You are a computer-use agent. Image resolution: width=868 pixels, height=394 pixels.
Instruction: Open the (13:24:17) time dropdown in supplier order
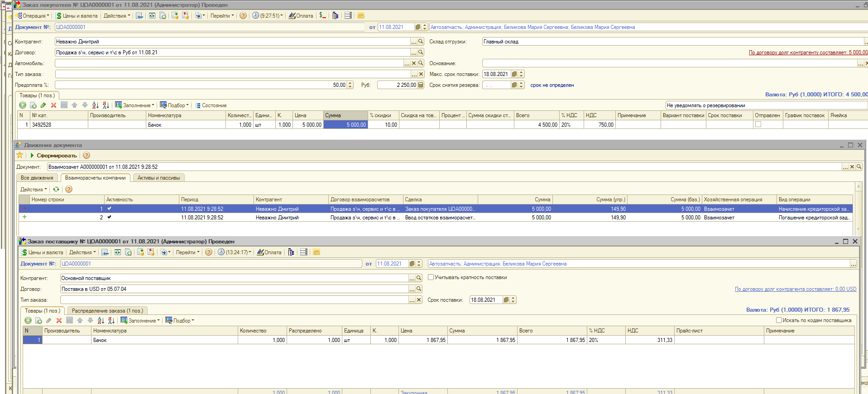tap(235, 252)
